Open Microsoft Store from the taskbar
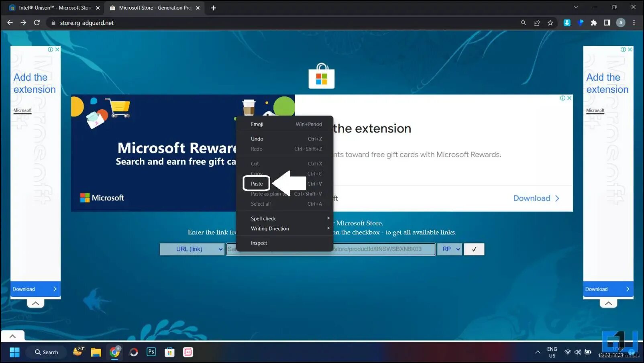 pos(170,352)
